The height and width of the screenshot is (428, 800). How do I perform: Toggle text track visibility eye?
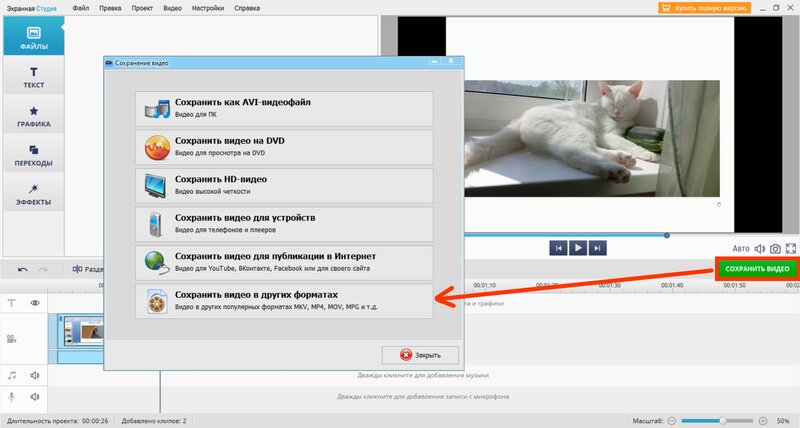pyautogui.click(x=35, y=303)
